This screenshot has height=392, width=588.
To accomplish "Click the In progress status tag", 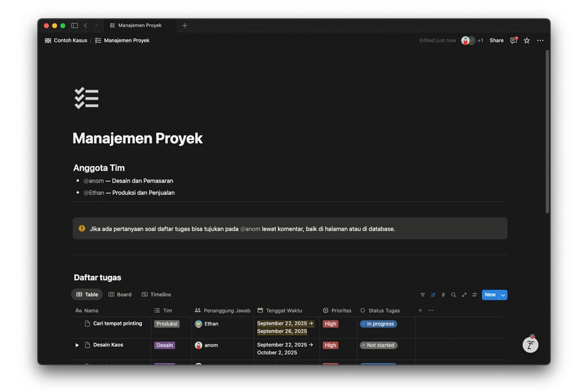I will tap(378, 324).
